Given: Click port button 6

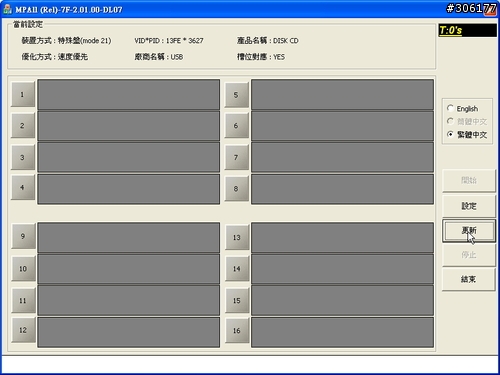Looking at the screenshot, I should point(236,126).
